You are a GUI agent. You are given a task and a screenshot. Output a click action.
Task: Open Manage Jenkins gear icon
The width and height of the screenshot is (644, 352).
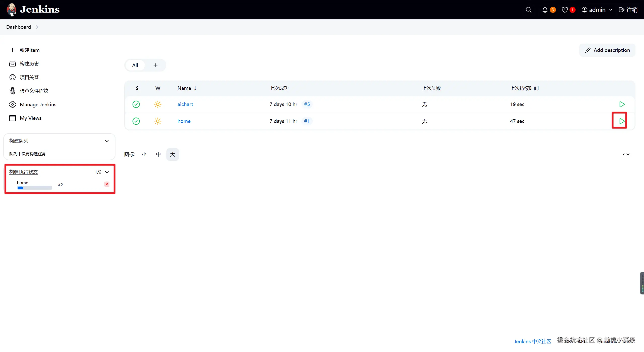(13, 104)
